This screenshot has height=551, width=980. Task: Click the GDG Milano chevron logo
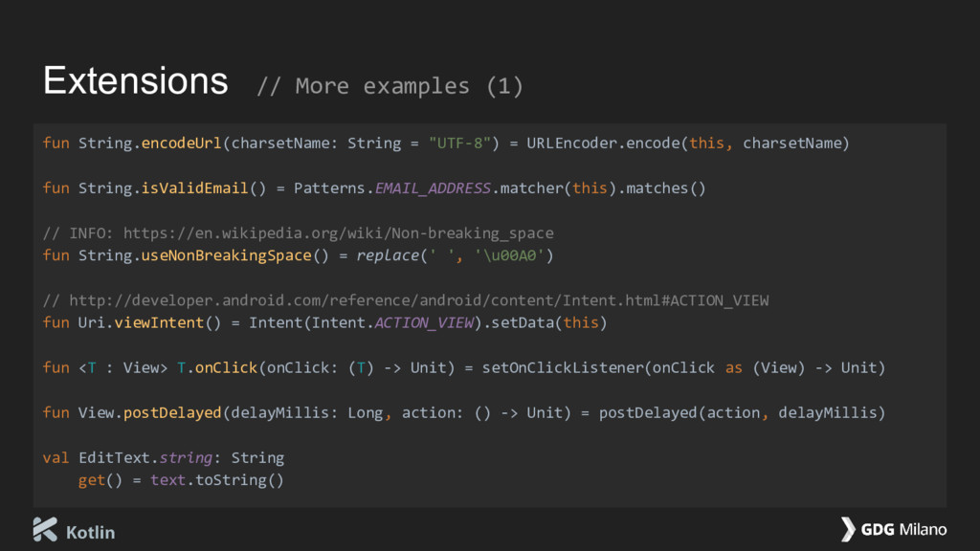(x=848, y=529)
